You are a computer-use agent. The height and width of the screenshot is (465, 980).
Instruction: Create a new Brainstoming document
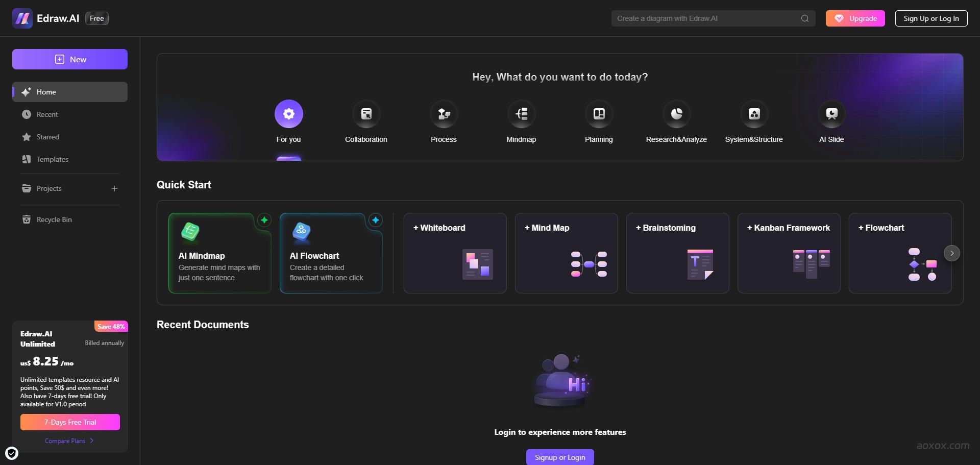pos(678,253)
